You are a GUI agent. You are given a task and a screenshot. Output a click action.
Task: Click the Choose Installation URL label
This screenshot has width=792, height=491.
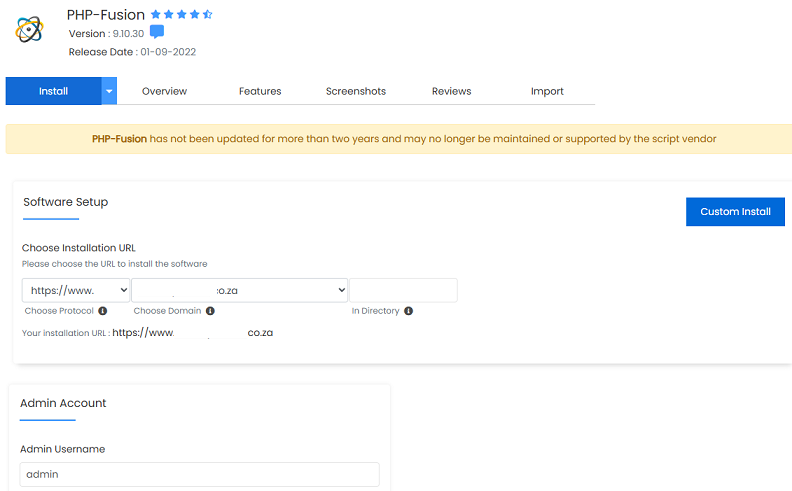click(79, 248)
